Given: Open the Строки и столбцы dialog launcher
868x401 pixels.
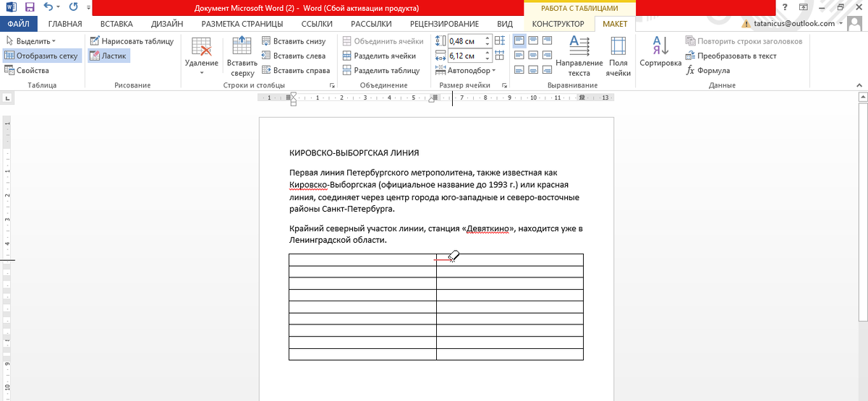Looking at the screenshot, I should point(333,86).
